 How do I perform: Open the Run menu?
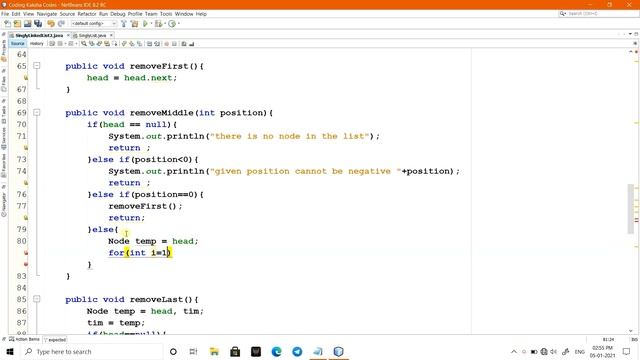point(103,14)
